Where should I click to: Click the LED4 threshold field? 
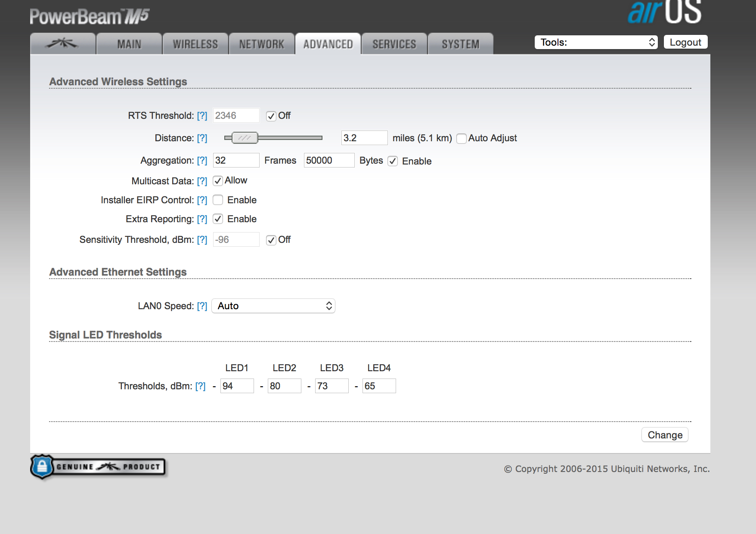pos(379,386)
